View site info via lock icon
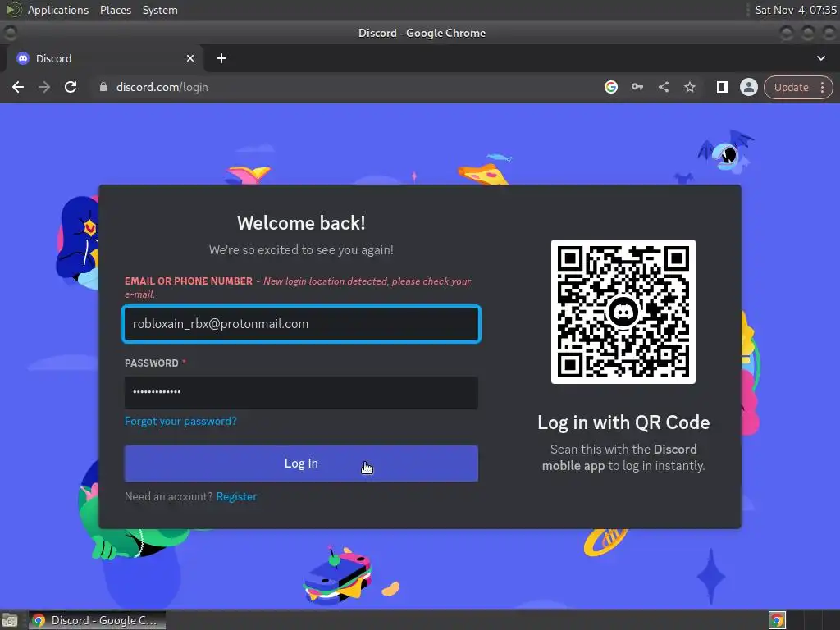Image resolution: width=840 pixels, height=630 pixels. click(103, 87)
